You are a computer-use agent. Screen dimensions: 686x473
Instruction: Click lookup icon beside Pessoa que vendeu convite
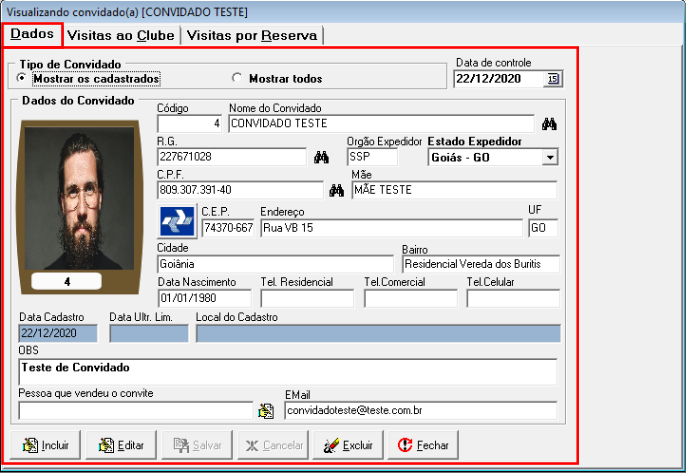coord(266,410)
